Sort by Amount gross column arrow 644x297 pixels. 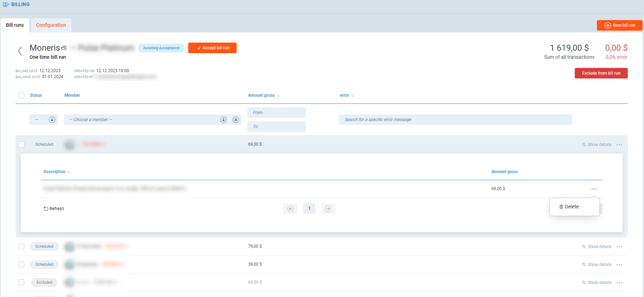coord(278,95)
